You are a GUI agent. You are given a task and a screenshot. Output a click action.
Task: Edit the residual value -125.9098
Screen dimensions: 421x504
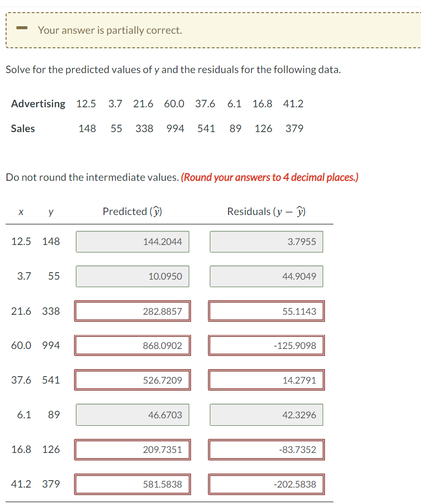click(266, 346)
